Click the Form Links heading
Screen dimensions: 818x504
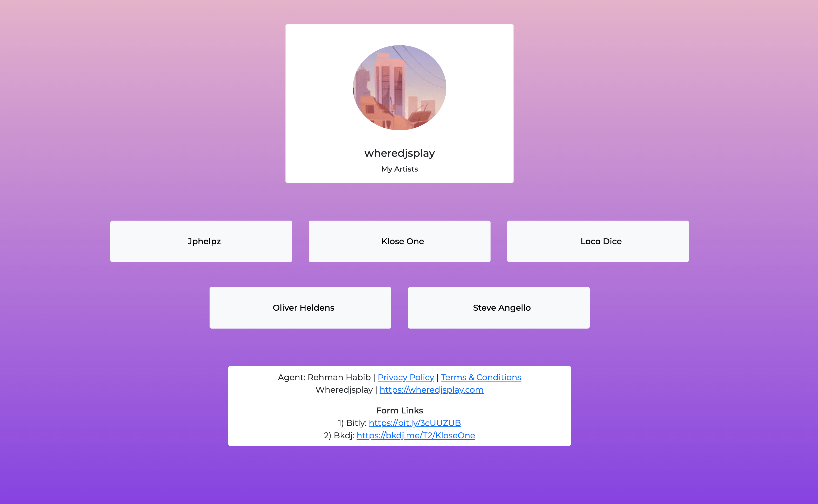(399, 410)
